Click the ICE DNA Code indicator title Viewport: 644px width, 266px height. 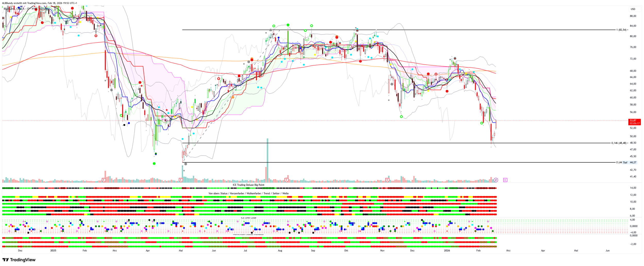pos(248,218)
